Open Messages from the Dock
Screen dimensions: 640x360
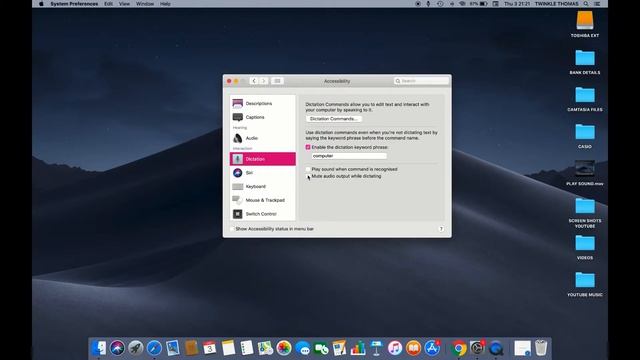tap(302, 348)
